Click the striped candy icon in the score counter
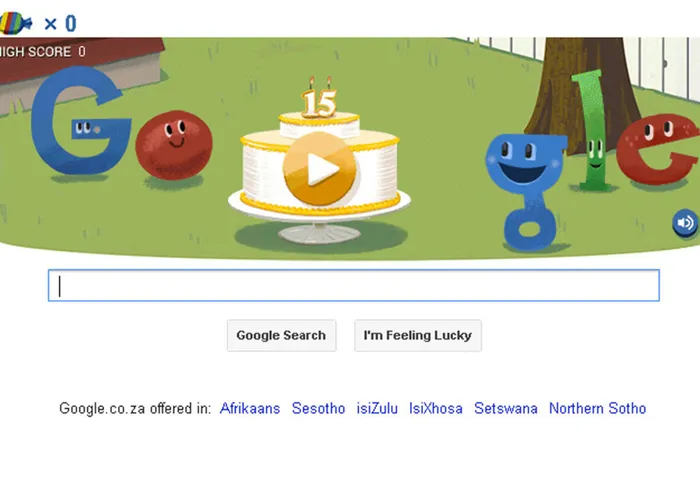 point(15,23)
